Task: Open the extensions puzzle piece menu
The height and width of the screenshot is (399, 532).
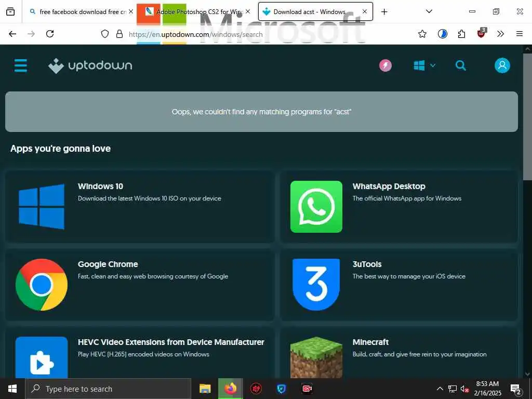Action: [461, 34]
